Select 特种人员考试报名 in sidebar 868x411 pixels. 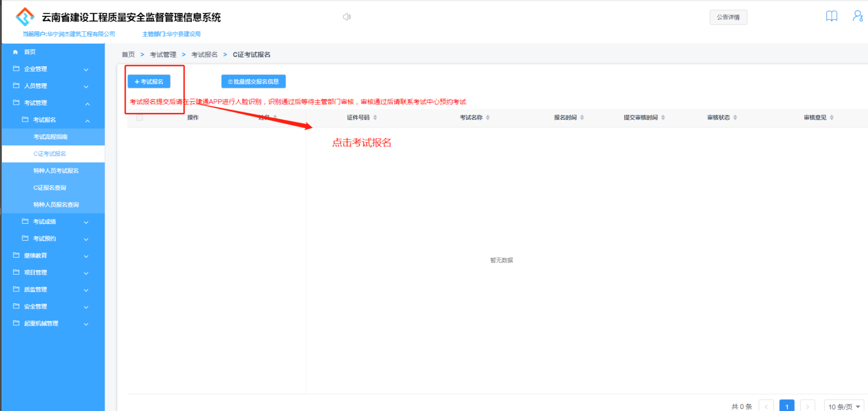56,170
